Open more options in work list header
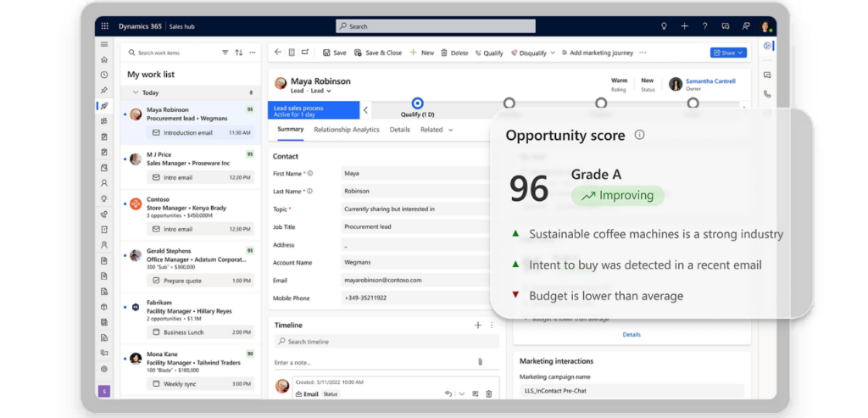 253,53
